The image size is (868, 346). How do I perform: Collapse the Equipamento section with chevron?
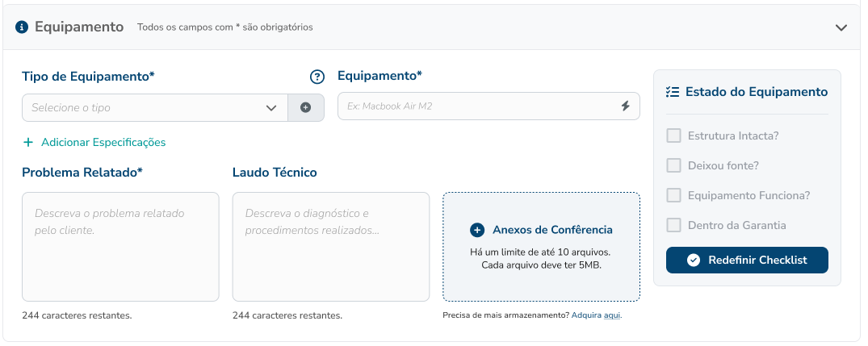click(x=841, y=27)
